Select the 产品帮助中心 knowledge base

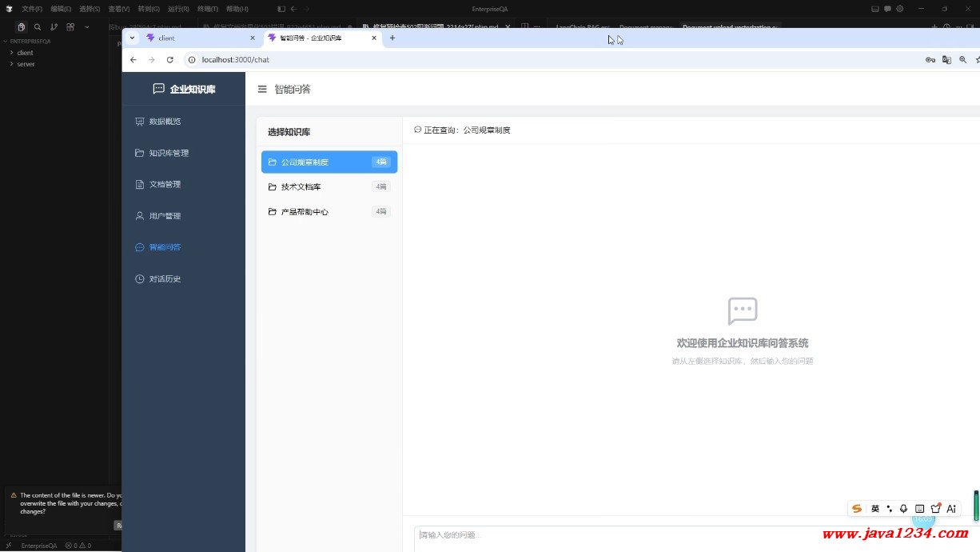[x=305, y=212]
